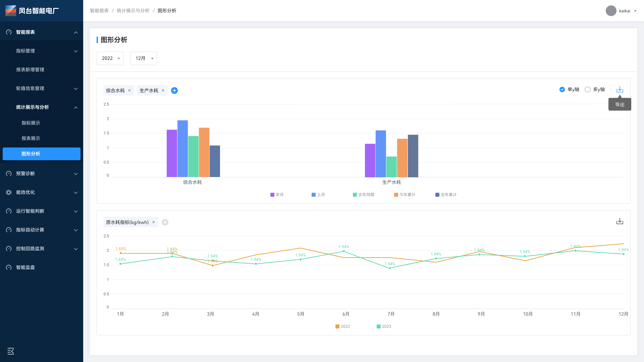Go to 统计展示与分析 breadcrumb link
Image resolution: width=644 pixels, height=362 pixels.
coord(133,11)
